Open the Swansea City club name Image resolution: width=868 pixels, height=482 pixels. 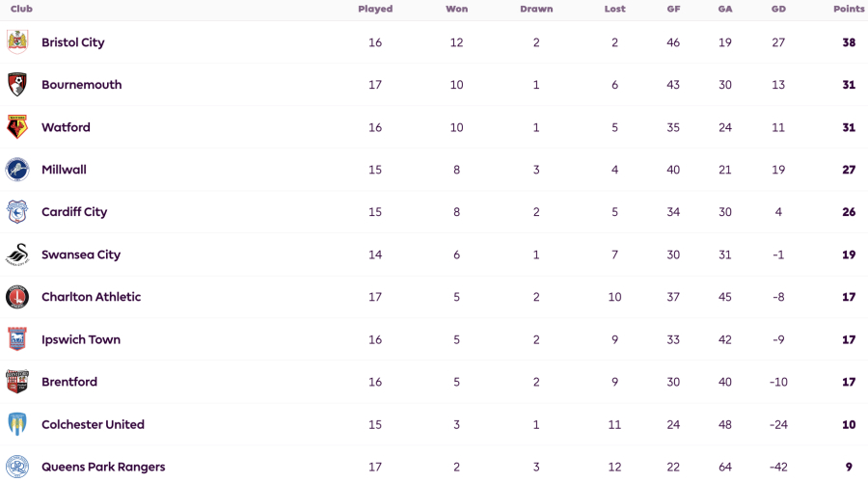[x=81, y=254]
